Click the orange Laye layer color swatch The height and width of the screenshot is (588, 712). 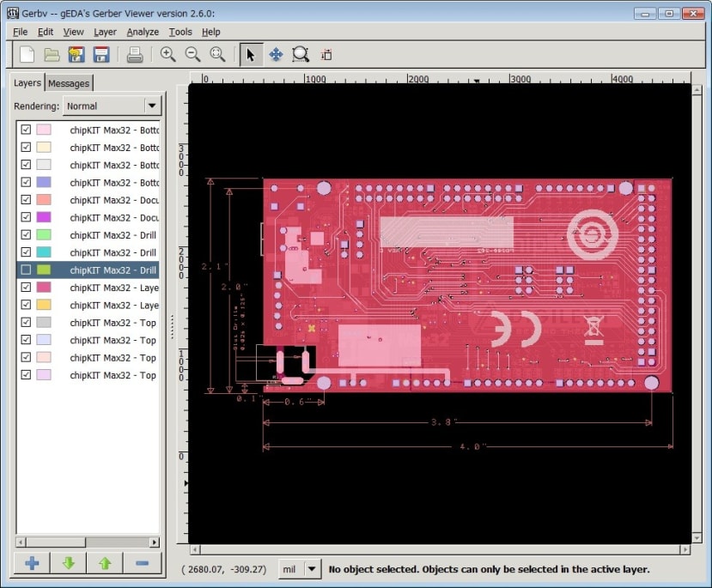(x=44, y=305)
